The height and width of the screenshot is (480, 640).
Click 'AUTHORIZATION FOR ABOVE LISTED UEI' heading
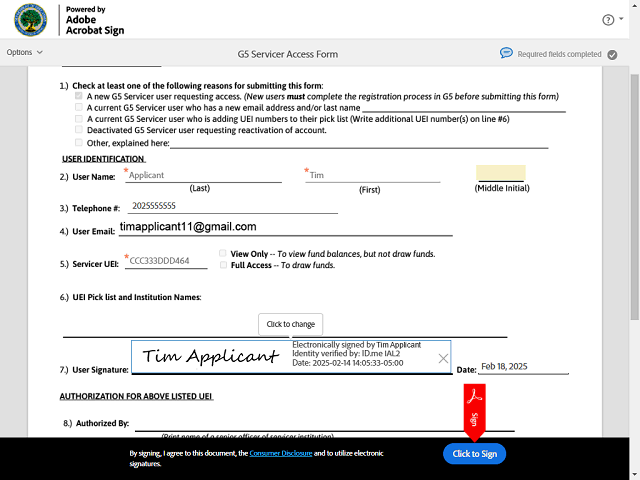click(136, 396)
